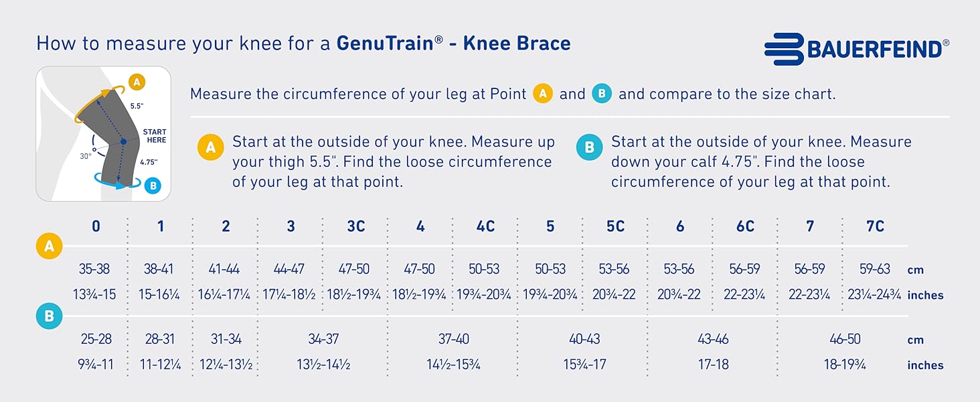Click the 46-50 cm calf measurement cell
This screenshot has width=980, height=402.
pyautogui.click(x=845, y=340)
